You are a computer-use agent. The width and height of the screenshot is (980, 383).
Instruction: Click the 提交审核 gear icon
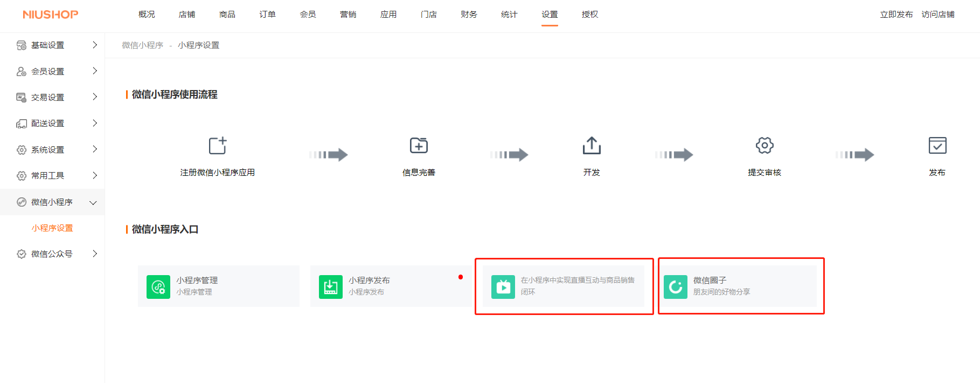[764, 145]
